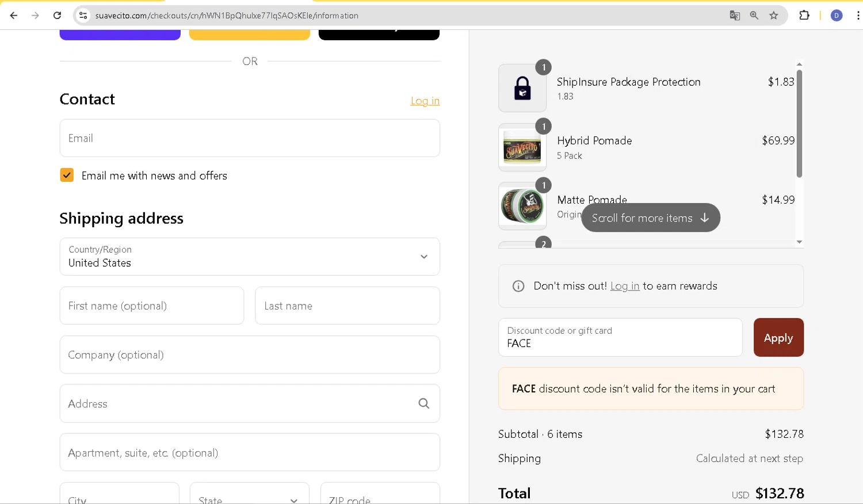This screenshot has height=504, width=863.
Task: Click Log in to earn rewards link
Action: coord(625,286)
